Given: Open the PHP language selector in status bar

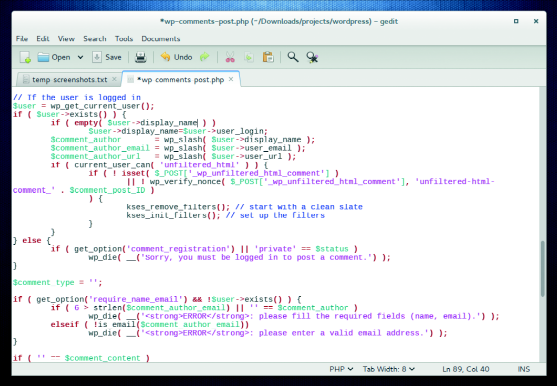Looking at the screenshot, I should 341,369.
